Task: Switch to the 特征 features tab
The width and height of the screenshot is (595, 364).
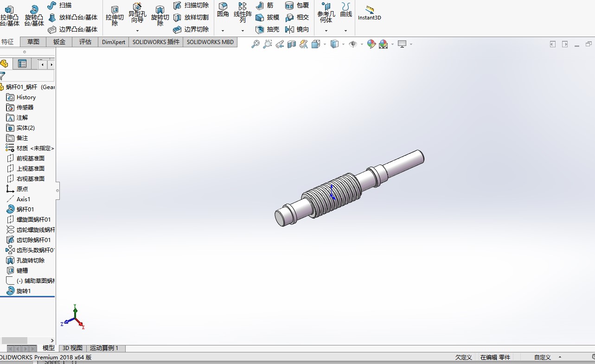Action: click(x=8, y=42)
